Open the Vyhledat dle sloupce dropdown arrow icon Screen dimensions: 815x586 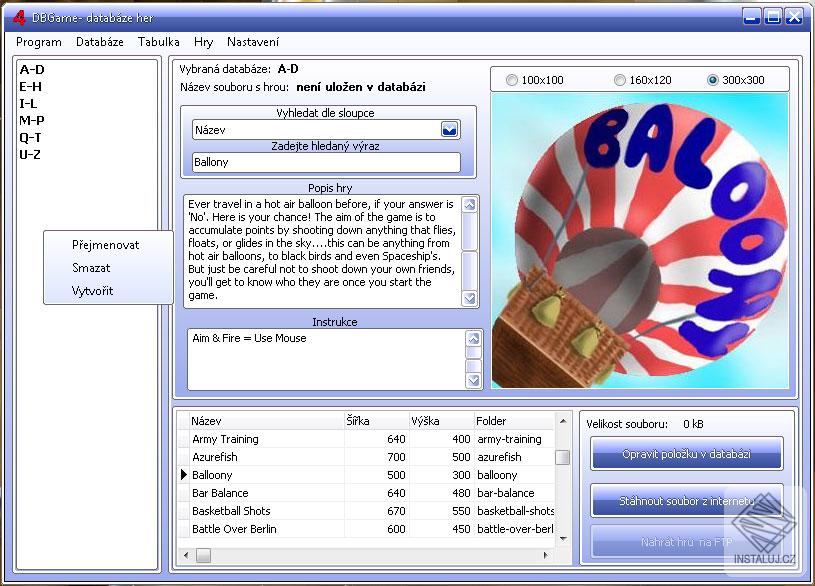point(450,129)
